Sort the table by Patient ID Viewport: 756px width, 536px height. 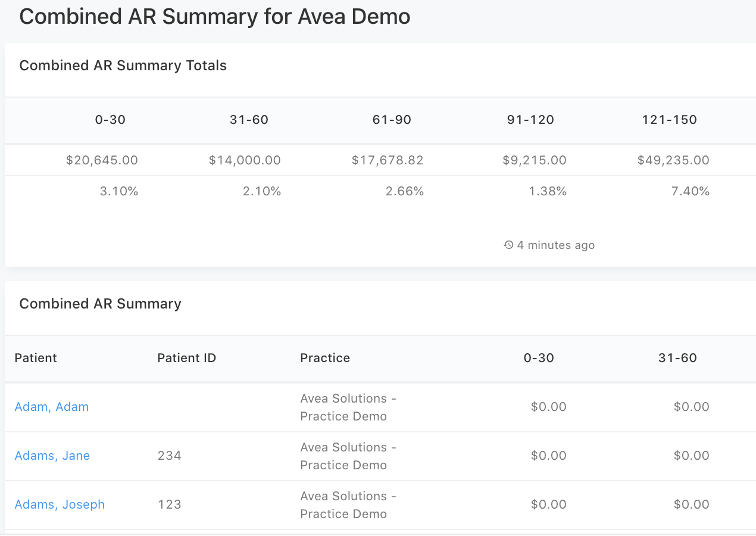click(186, 358)
